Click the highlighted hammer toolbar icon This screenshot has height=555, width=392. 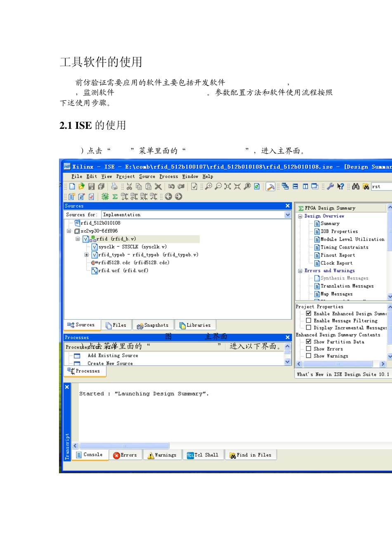click(x=271, y=187)
